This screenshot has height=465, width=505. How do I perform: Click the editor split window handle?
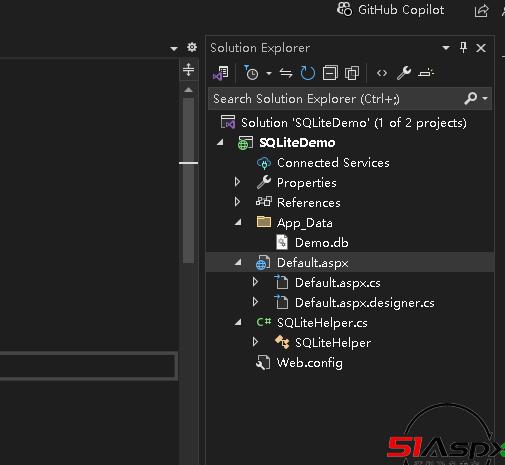pos(188,70)
